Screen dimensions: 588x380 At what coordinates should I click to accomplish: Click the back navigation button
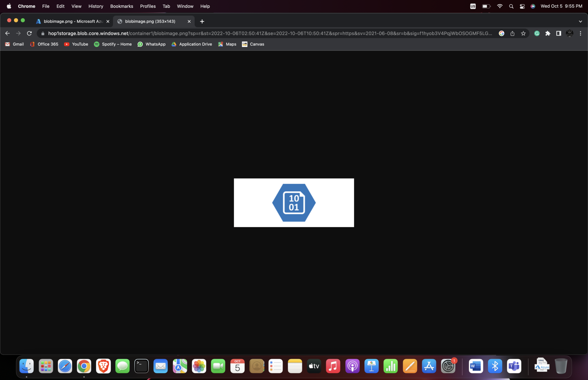[x=7, y=33]
